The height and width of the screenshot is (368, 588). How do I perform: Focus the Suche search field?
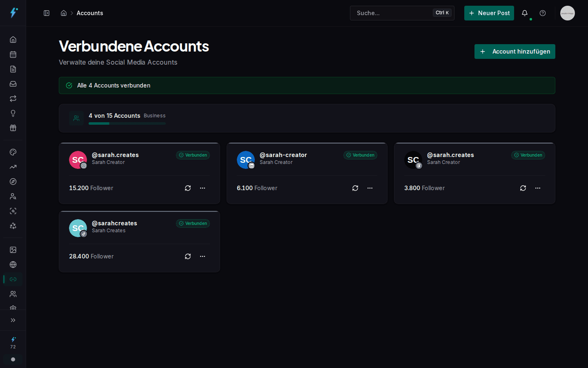pyautogui.click(x=402, y=13)
